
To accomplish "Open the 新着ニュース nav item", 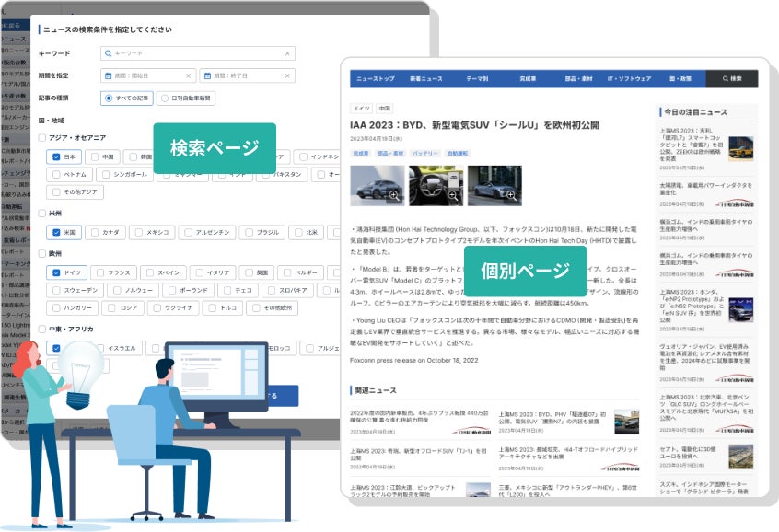I will (425, 78).
